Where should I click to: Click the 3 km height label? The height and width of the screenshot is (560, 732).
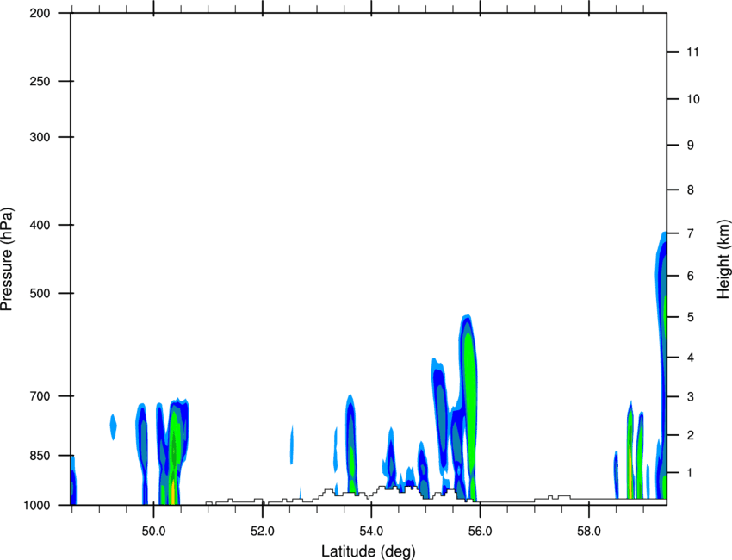(691, 397)
